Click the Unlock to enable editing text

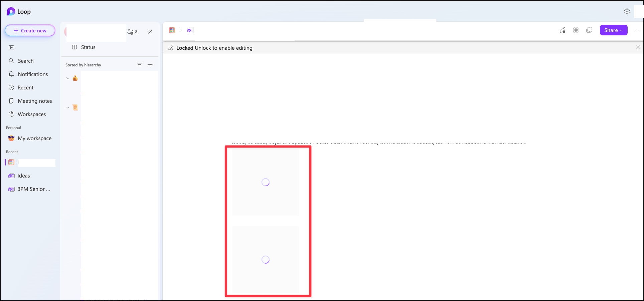(x=223, y=48)
